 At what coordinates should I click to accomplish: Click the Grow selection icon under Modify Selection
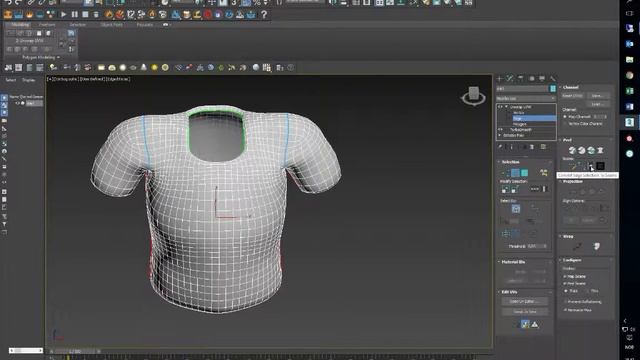pyautogui.click(x=505, y=189)
